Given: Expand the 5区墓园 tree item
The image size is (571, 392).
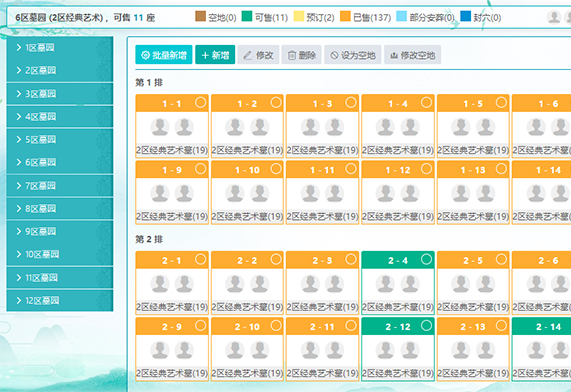Looking at the screenshot, I should [x=19, y=140].
